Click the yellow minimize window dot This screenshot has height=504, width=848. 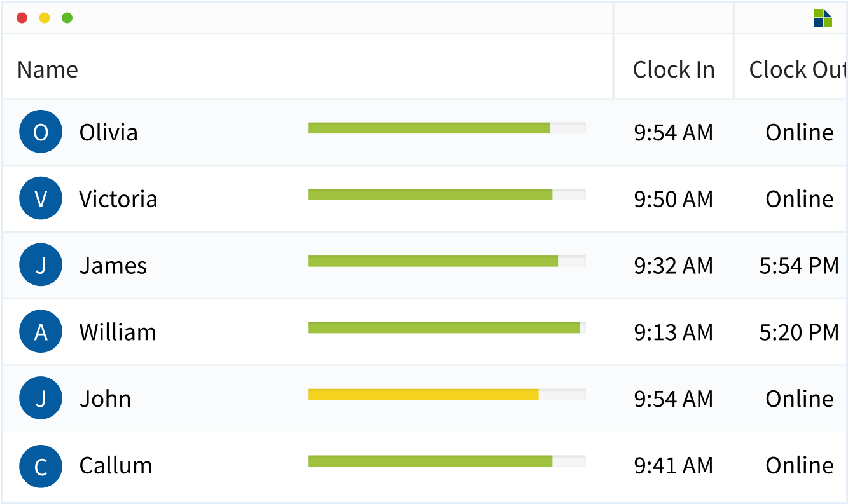(45, 18)
